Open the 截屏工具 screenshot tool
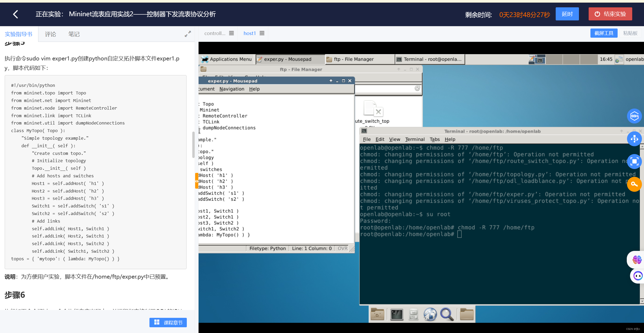This screenshot has height=333, width=644. point(604,33)
